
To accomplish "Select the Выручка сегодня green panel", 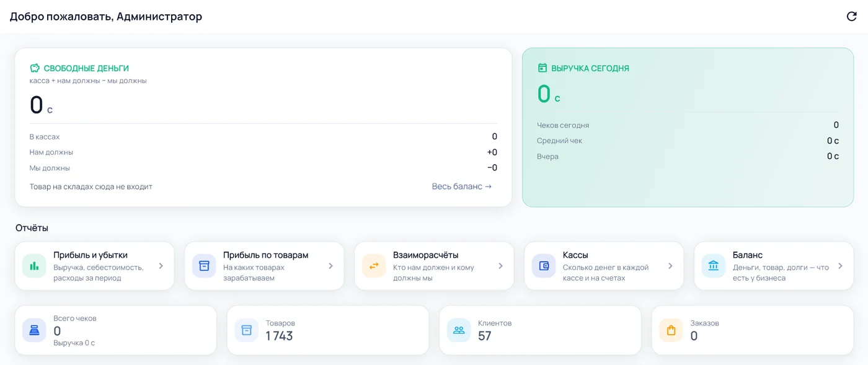I will 688,127.
